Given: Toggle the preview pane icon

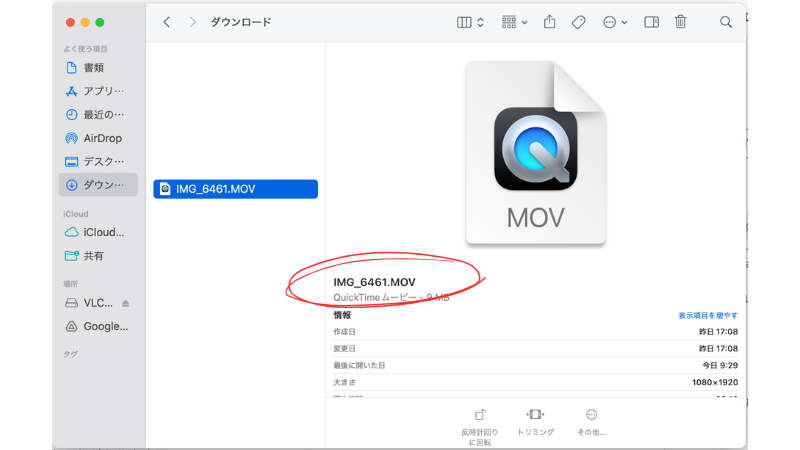Looking at the screenshot, I should pyautogui.click(x=652, y=22).
